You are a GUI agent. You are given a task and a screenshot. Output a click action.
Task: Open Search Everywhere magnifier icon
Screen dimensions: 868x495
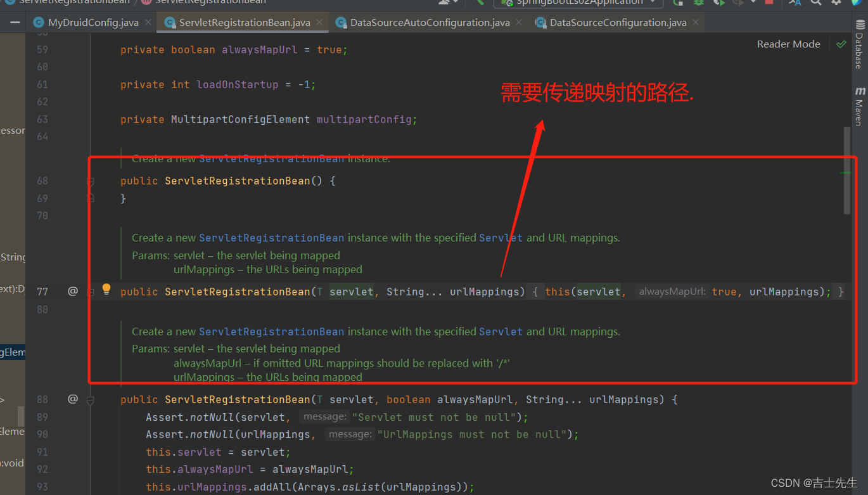(816, 3)
